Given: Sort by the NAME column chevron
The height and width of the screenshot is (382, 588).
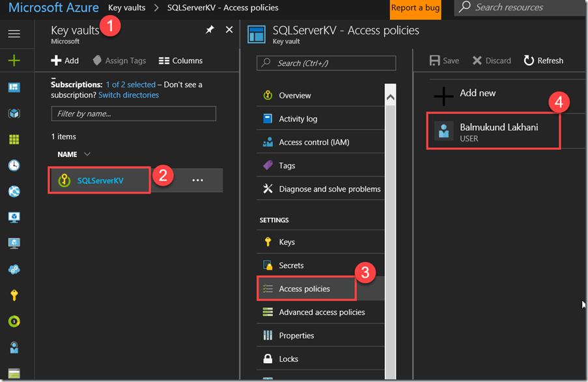Looking at the screenshot, I should (x=87, y=154).
